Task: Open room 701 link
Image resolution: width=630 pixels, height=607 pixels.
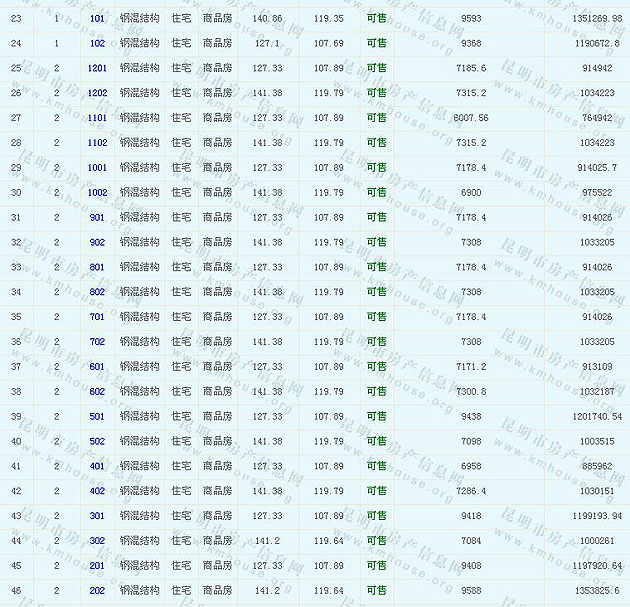Action: pyautogui.click(x=97, y=317)
